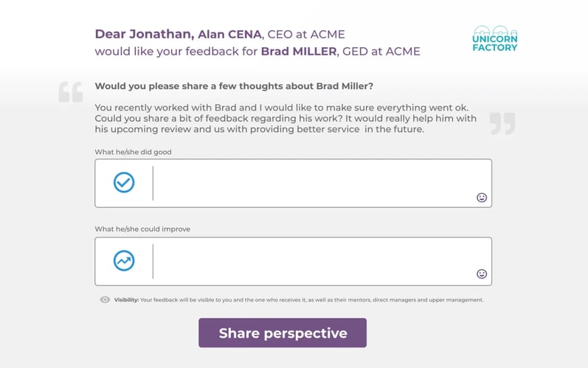Image resolution: width=588 pixels, height=368 pixels.
Task: Click the Brad MILLER name in header
Action: pos(299,52)
